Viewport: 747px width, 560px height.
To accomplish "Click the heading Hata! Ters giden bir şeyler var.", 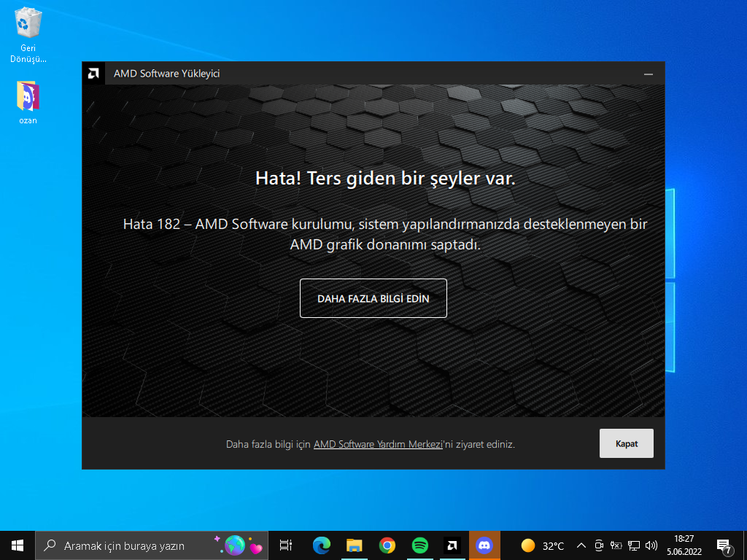I will coord(385,178).
